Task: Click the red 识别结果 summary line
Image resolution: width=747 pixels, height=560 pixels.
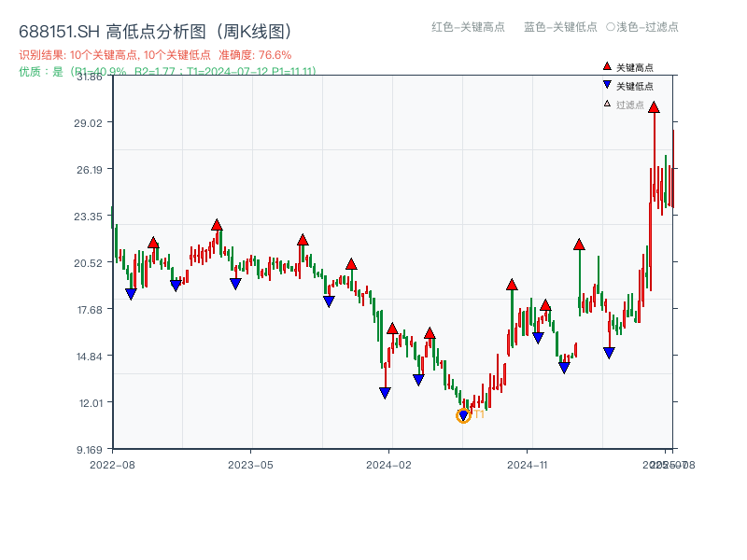Action: tap(155, 55)
